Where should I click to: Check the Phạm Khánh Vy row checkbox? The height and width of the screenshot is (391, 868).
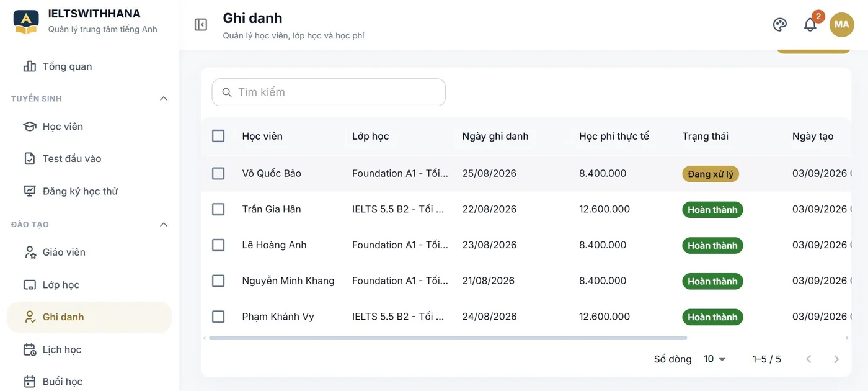218,317
